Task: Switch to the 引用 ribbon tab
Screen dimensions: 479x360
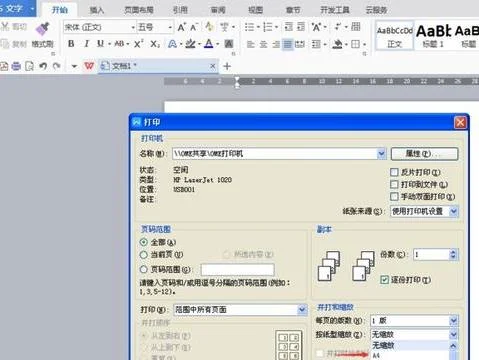Action: [180, 10]
